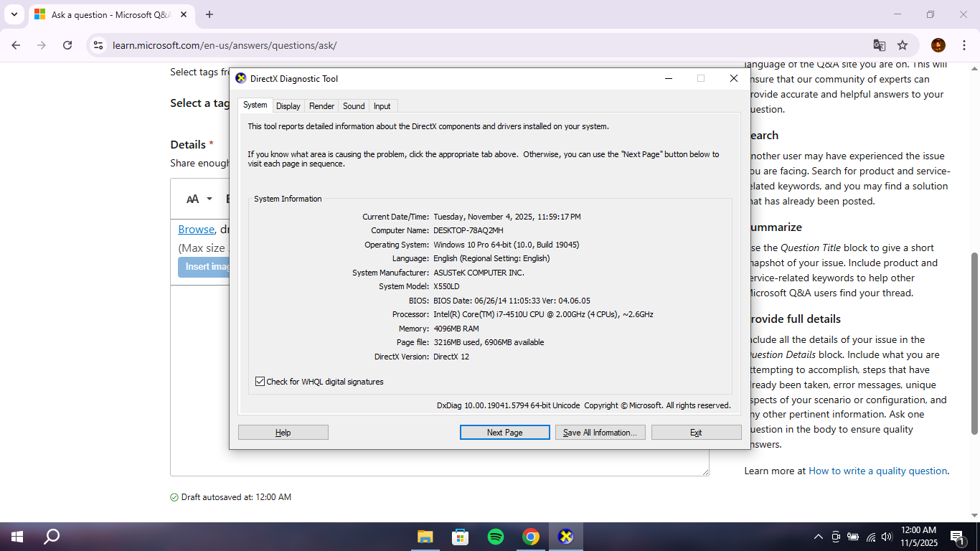Open site information icon in address bar
This screenshot has height=551, width=980.
pyautogui.click(x=99, y=45)
